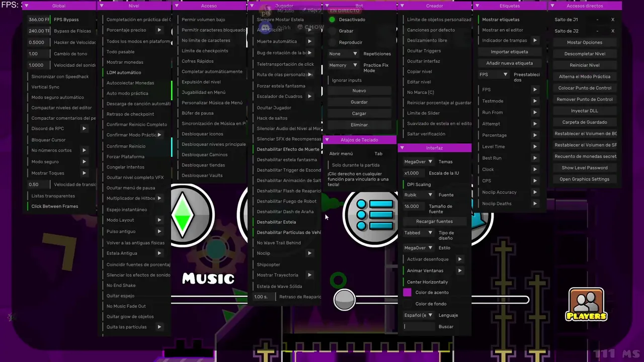Expand Noclip submenu arrow
644x362 pixels.
(309, 253)
